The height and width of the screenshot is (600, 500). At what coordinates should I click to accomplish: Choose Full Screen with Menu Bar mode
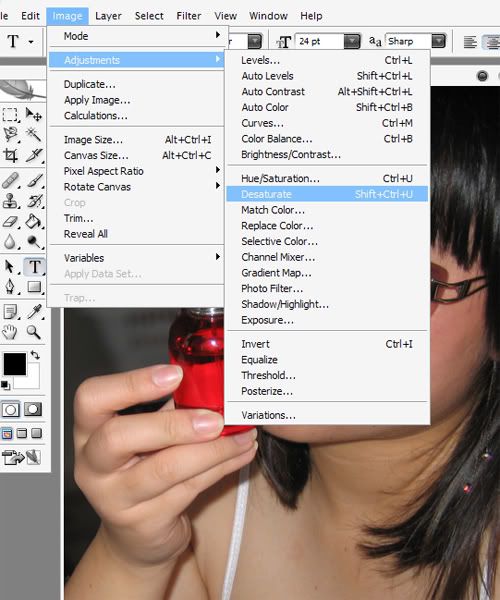tap(22, 433)
